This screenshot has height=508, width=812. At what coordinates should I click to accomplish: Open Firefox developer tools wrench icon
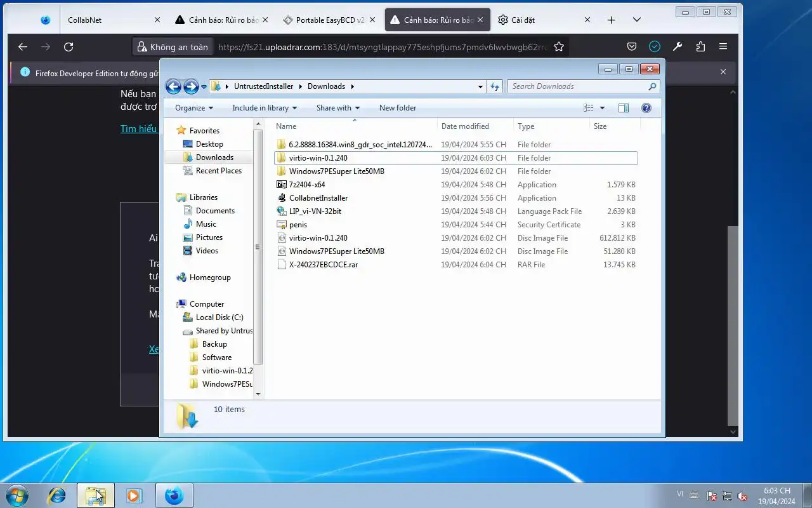tap(678, 46)
